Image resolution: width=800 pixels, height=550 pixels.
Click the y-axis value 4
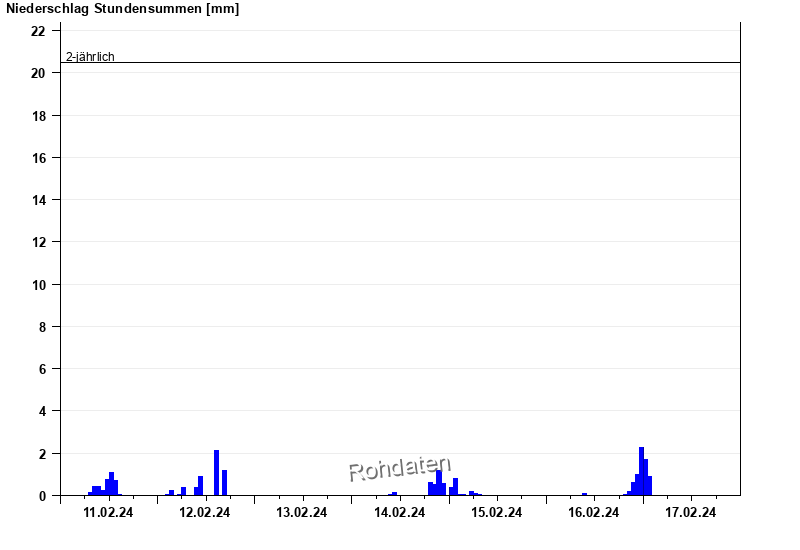(x=42, y=411)
